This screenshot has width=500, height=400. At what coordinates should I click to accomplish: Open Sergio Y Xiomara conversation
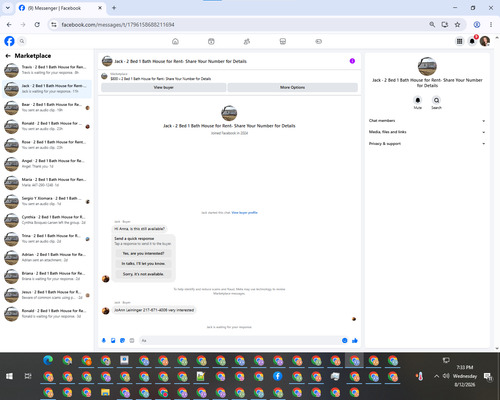47,201
